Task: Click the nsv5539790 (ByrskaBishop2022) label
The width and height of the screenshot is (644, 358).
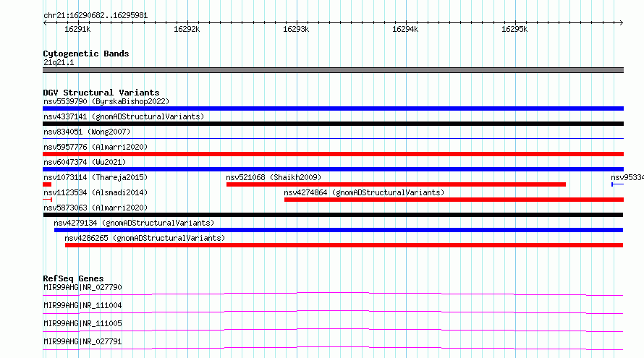Action: click(x=106, y=101)
